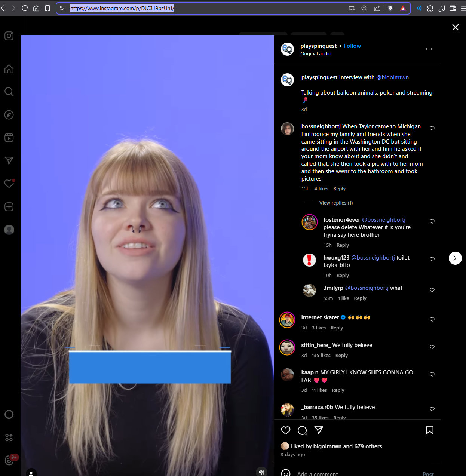The width and height of the screenshot is (466, 476).
Task: Reply to fosterior4ever's comment
Action: [343, 245]
